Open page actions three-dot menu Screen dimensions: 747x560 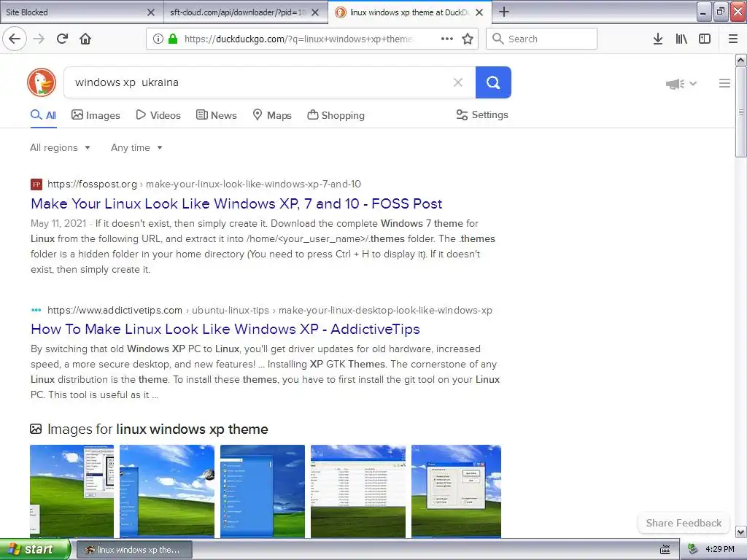pos(447,39)
